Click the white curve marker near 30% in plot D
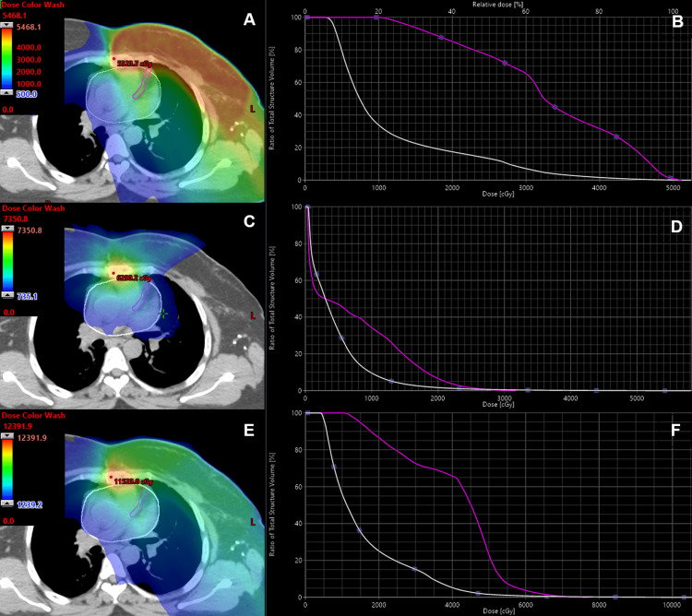This screenshot has width=692, height=616. pyautogui.click(x=341, y=338)
